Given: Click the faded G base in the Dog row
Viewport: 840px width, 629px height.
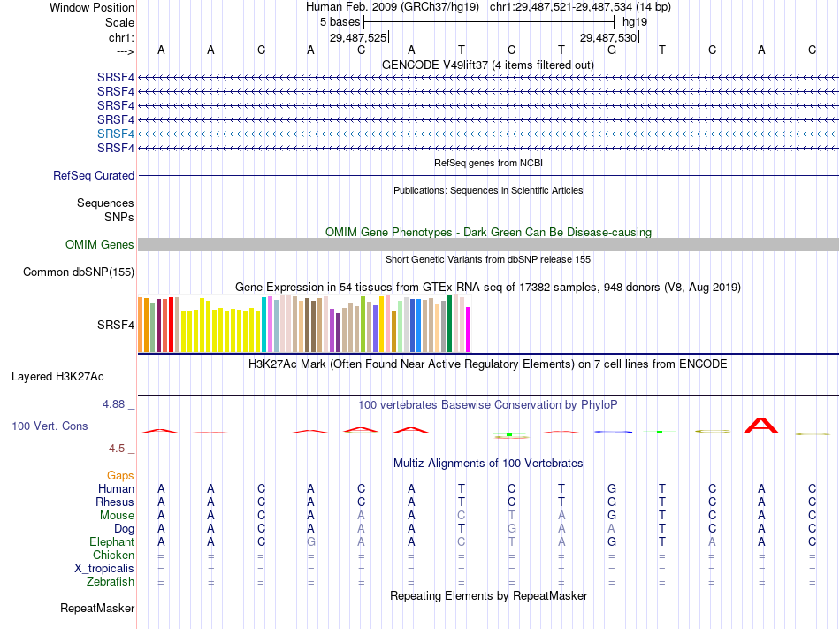Looking at the screenshot, I should pos(512,529).
